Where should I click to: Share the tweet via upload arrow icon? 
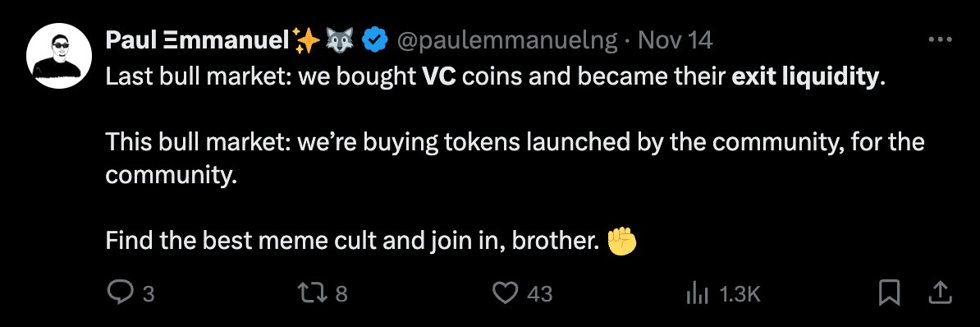pyautogui.click(x=941, y=292)
